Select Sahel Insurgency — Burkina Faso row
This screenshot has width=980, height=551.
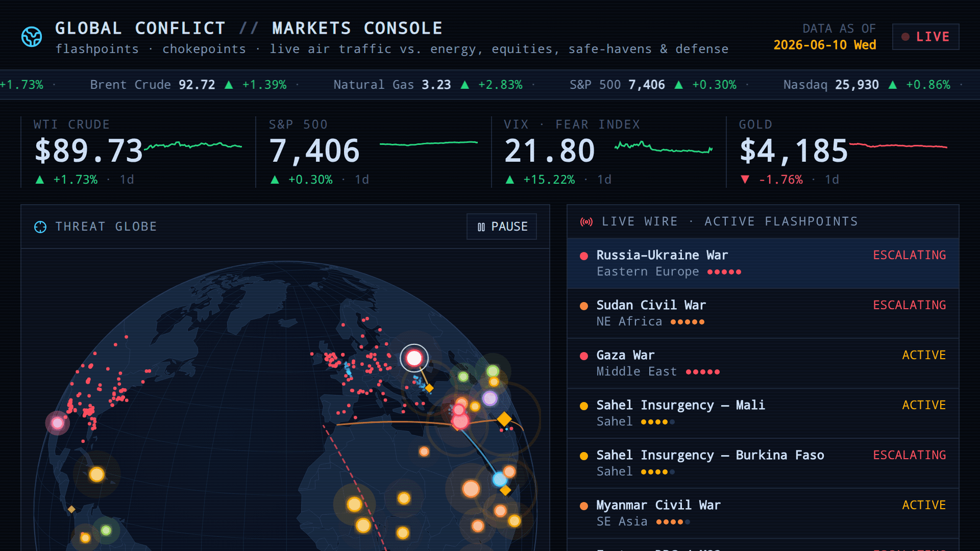763,463
